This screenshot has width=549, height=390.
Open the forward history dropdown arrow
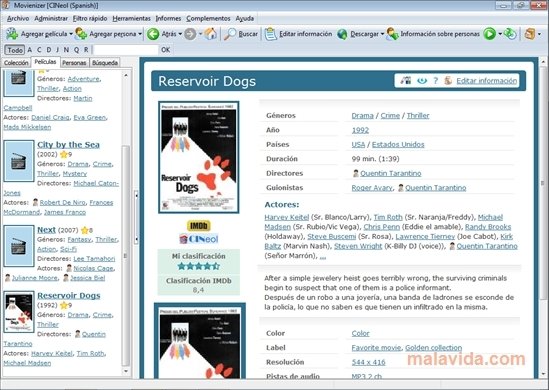pos(200,34)
